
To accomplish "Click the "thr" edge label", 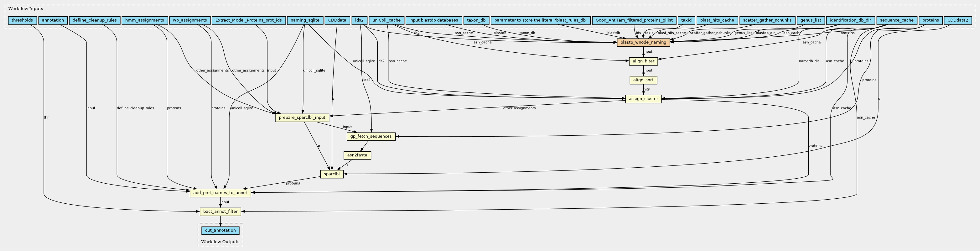I will click(x=46, y=117).
